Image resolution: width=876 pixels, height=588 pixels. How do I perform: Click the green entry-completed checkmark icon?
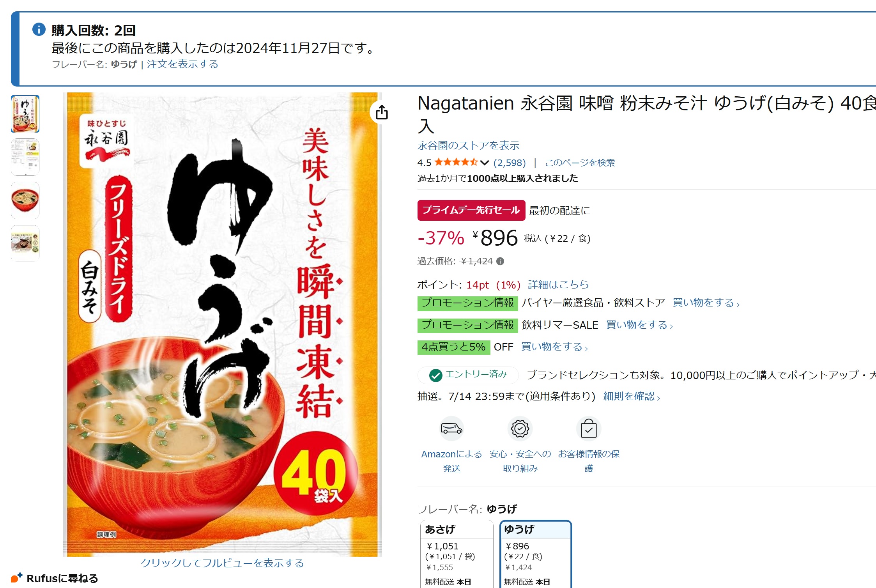click(435, 375)
